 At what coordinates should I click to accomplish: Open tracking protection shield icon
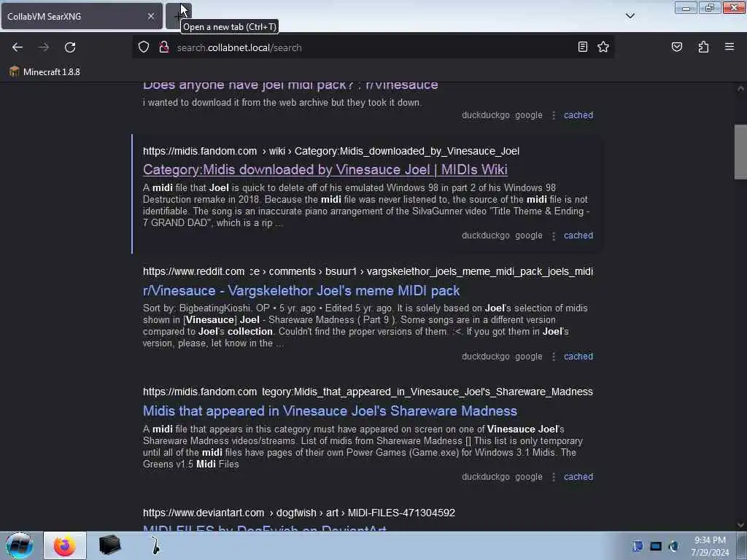[x=144, y=47]
